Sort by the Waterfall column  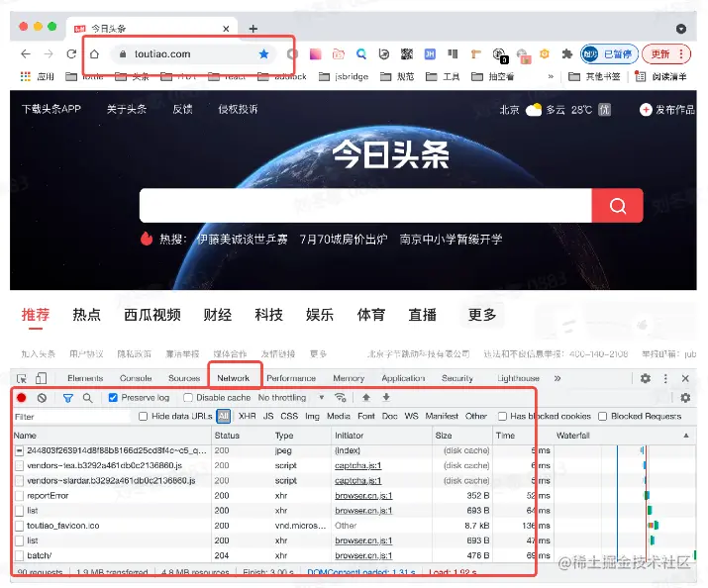coord(625,436)
